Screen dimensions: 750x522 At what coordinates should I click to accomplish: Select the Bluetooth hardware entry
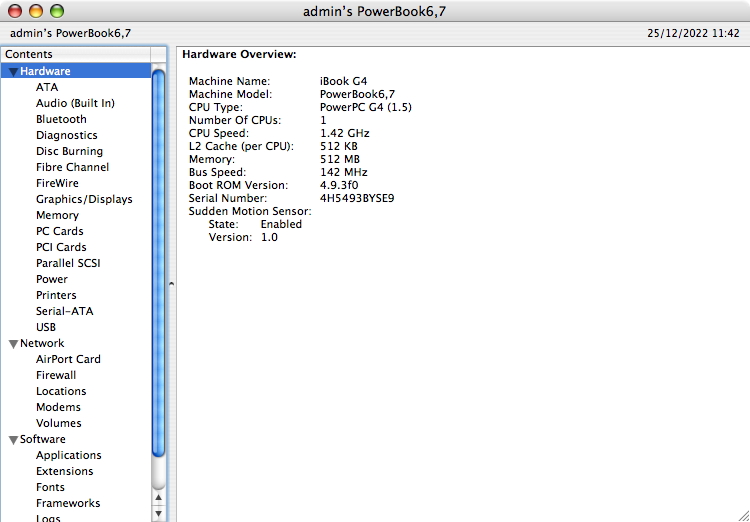(x=61, y=119)
